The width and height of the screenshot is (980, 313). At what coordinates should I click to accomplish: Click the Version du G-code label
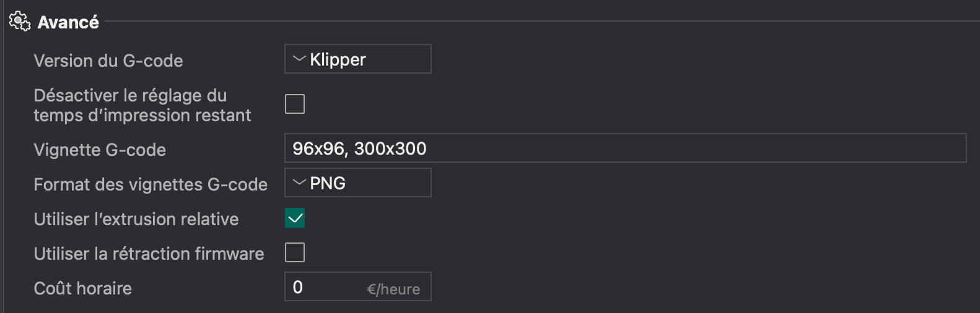point(108,61)
